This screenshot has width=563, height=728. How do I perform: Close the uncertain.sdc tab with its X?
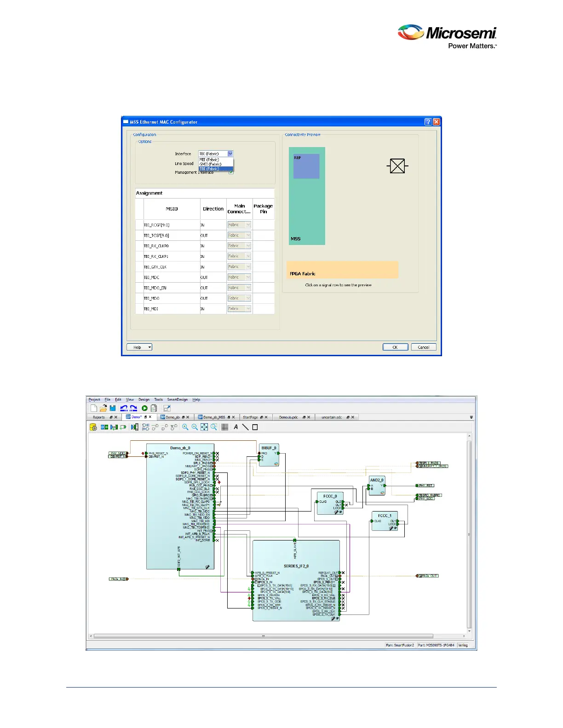coord(353,417)
